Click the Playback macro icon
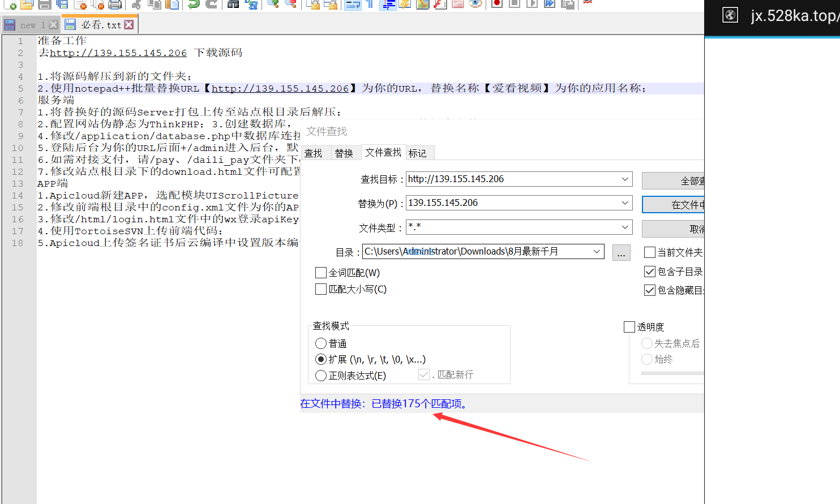Screen dimensions: 840x504 point(532,5)
